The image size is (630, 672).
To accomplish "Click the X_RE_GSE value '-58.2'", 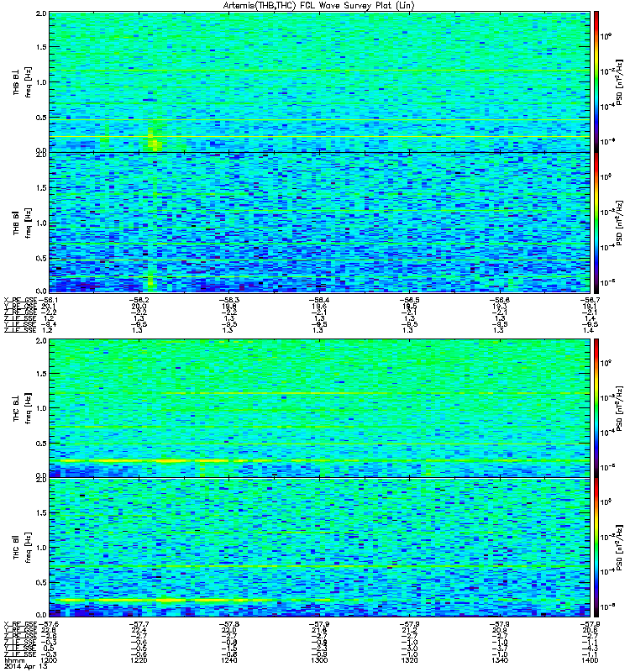I will (139, 300).
